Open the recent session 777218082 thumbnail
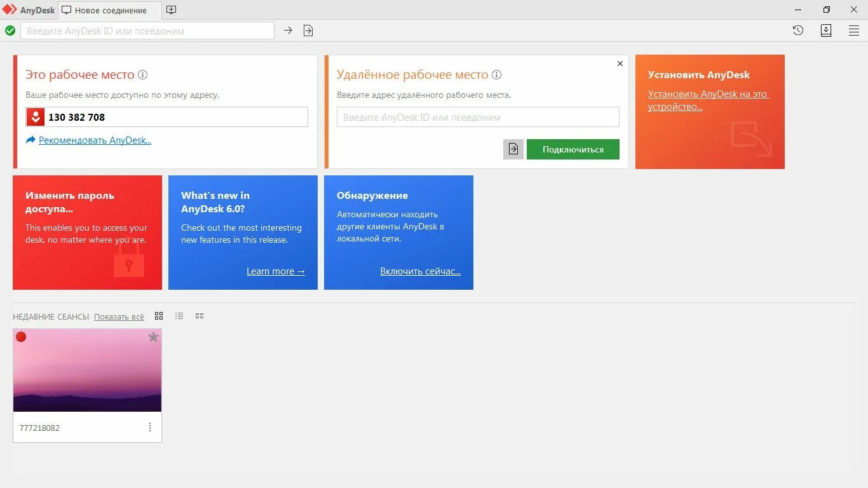The image size is (868, 488). [87, 370]
